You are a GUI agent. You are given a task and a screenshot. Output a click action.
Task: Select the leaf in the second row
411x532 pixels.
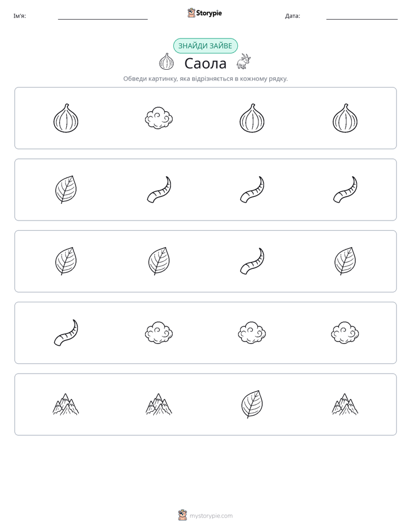click(x=66, y=189)
